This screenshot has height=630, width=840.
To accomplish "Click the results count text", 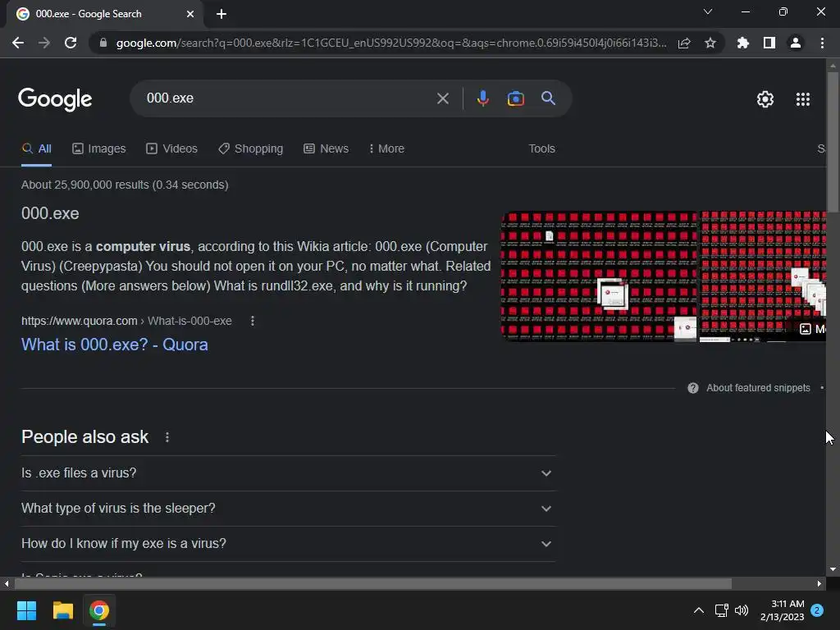I will pos(125,185).
